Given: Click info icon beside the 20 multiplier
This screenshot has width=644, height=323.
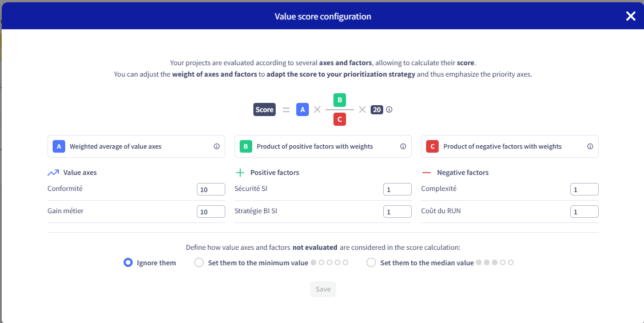Looking at the screenshot, I should (x=389, y=110).
